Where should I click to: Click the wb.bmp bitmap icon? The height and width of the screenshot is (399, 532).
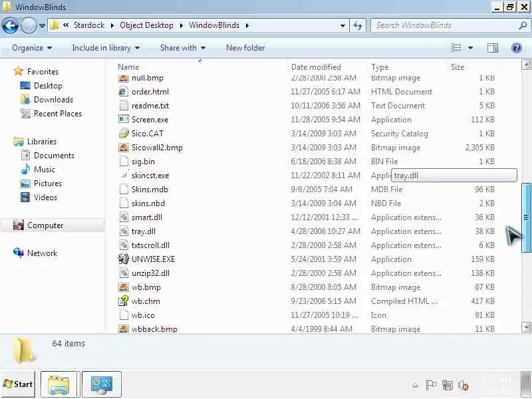[124, 287]
